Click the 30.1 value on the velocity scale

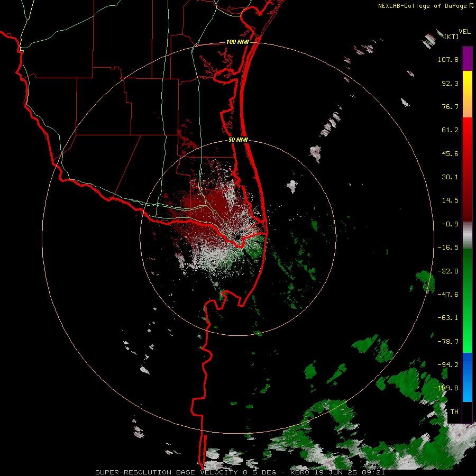click(x=450, y=177)
